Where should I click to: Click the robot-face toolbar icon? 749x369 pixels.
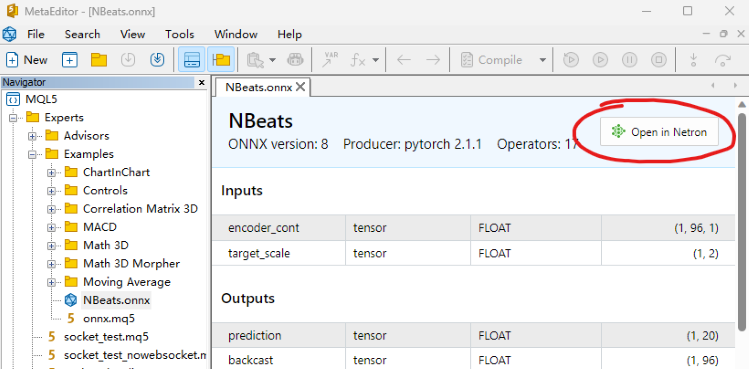pos(295,60)
